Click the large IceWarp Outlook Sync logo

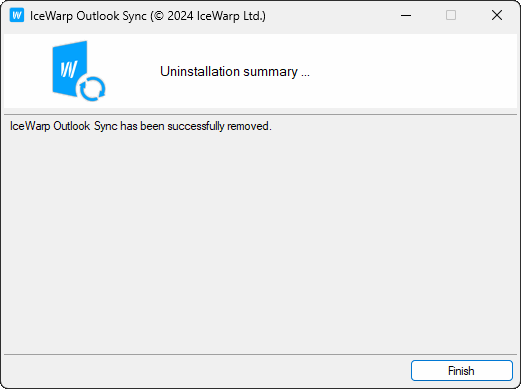79,71
